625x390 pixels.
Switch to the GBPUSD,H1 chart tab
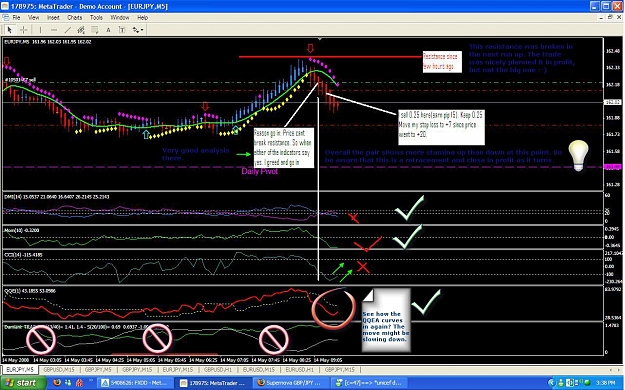coord(218,370)
